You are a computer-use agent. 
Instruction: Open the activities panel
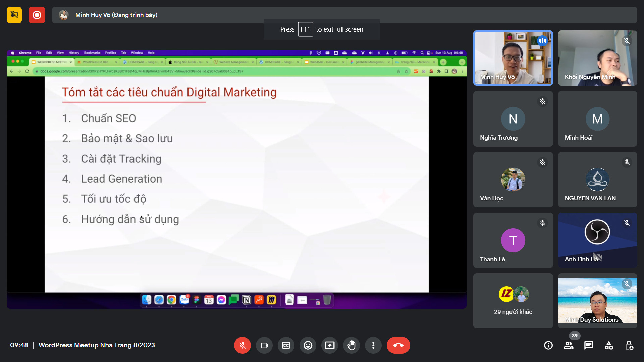(609, 345)
